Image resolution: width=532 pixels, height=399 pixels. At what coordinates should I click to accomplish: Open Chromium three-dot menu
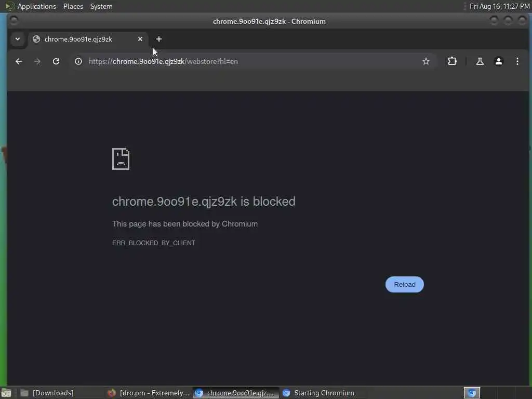[517, 61]
